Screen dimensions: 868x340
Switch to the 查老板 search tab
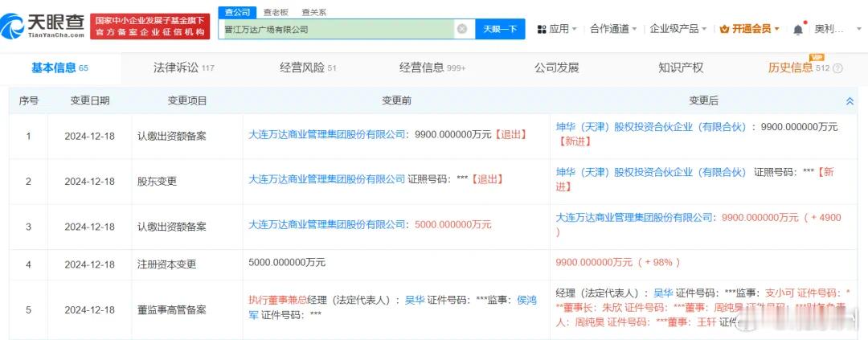275,11
